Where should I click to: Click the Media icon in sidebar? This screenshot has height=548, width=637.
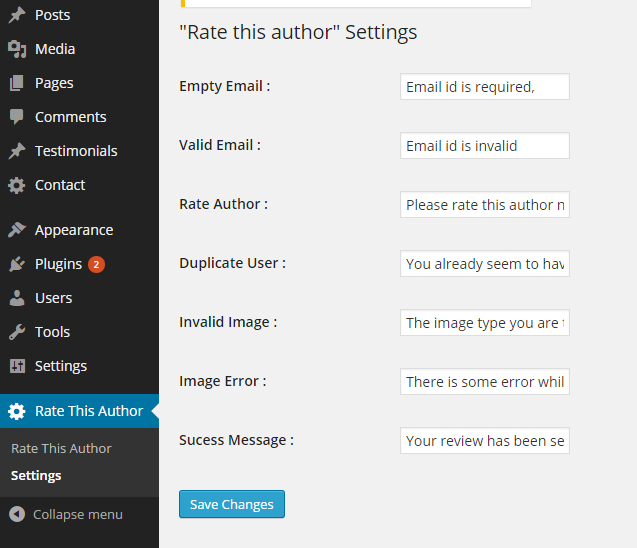[x=17, y=49]
